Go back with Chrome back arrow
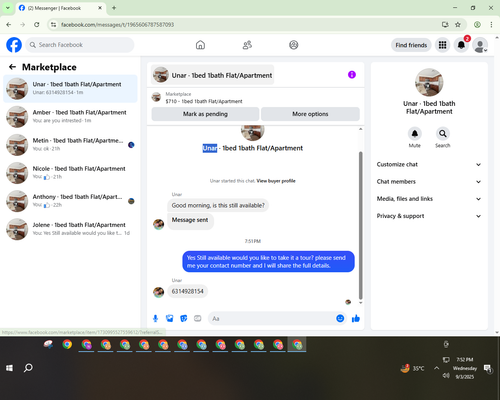500x400 pixels. click(x=9, y=25)
